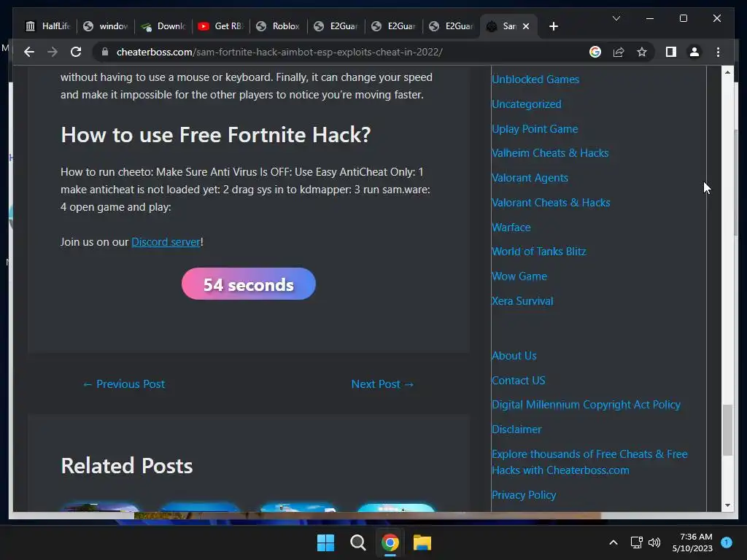Open the Google icon in address bar
The height and width of the screenshot is (560, 747).
595,52
